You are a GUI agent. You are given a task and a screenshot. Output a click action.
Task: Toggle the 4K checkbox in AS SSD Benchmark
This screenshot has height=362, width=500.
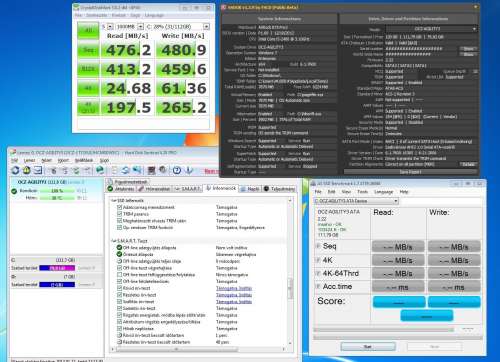pos(318,260)
